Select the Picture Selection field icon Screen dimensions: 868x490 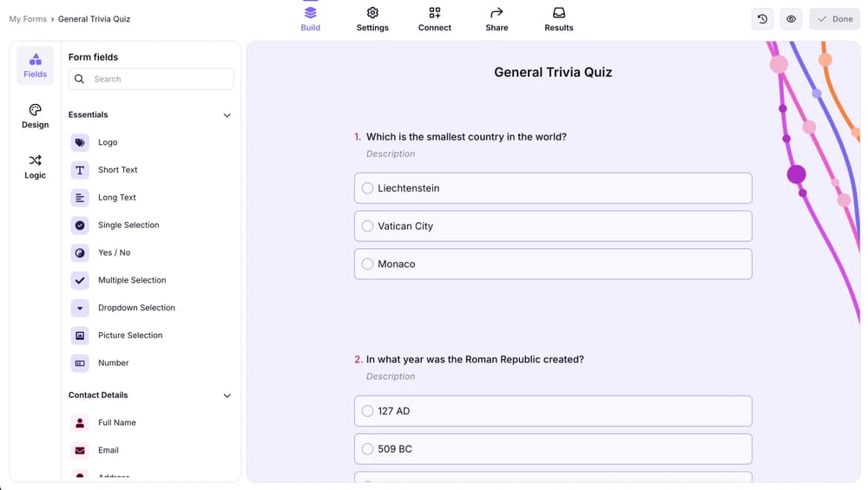pos(80,335)
